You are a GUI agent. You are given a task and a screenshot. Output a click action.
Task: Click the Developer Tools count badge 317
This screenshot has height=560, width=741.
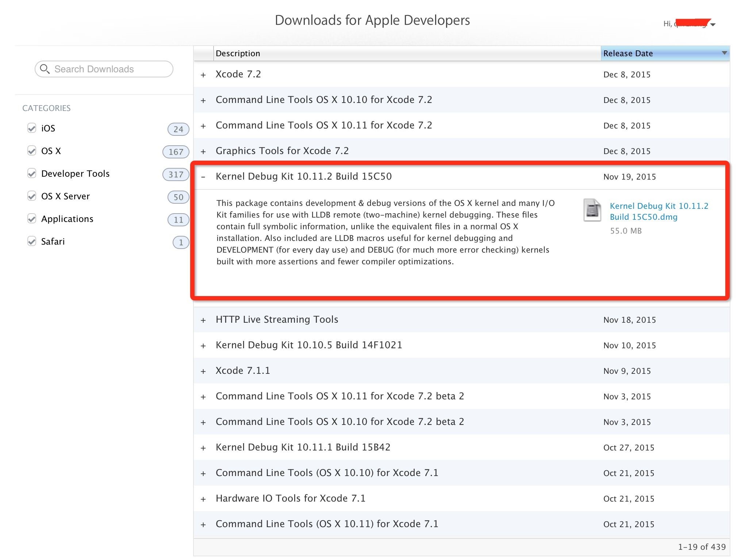coord(176,174)
